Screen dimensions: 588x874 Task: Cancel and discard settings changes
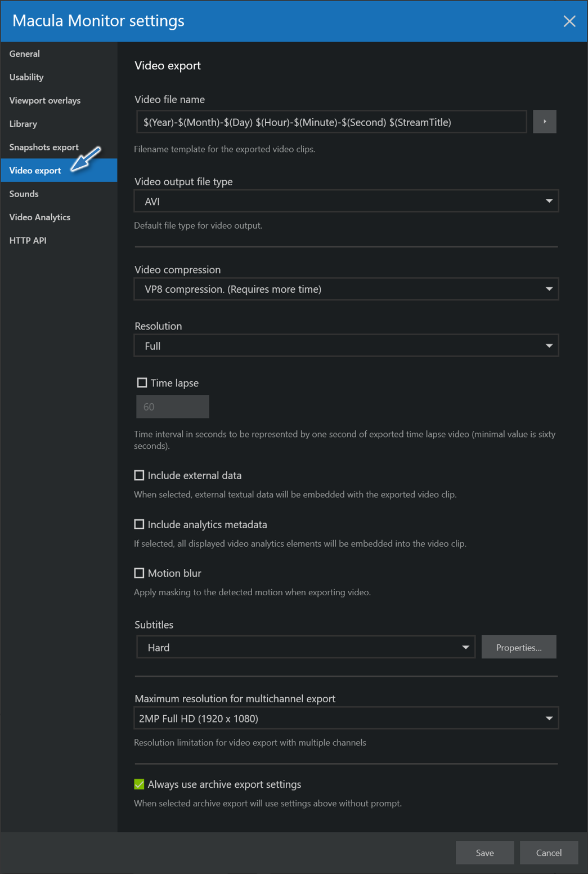(x=549, y=853)
